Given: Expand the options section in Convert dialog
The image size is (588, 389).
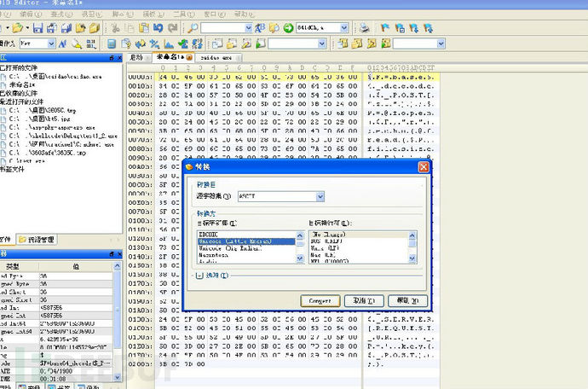Looking at the screenshot, I should [200, 275].
